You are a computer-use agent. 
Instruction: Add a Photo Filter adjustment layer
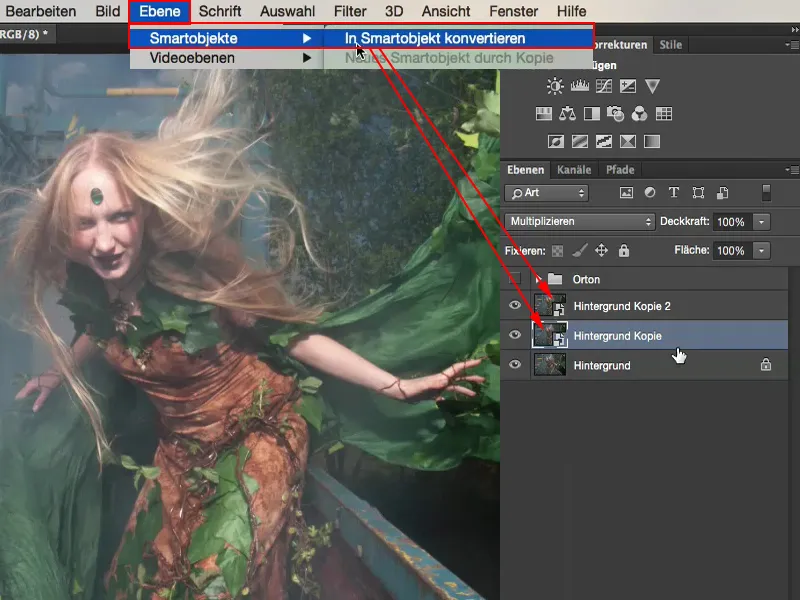coord(615,113)
